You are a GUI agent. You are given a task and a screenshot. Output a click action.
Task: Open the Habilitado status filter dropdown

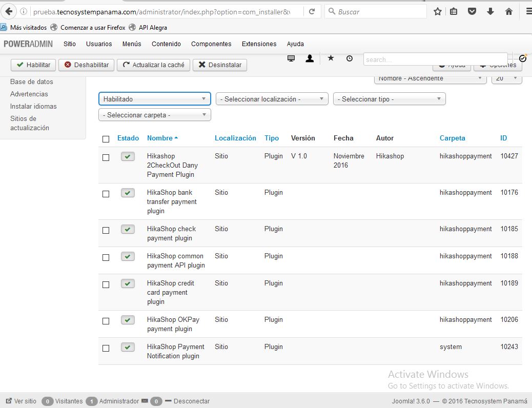(x=154, y=99)
